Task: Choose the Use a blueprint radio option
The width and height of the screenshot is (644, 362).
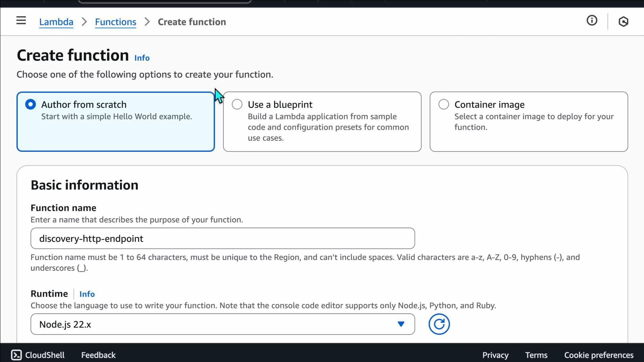Action: [x=237, y=105]
